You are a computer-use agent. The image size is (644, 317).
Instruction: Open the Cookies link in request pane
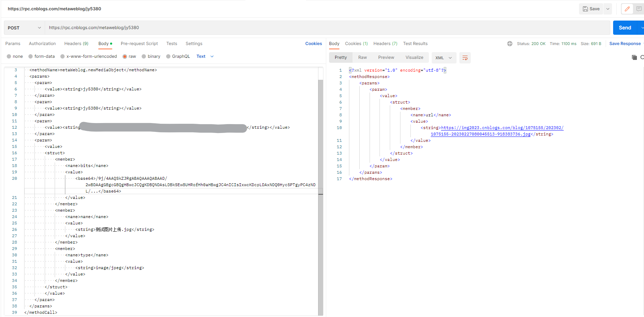click(313, 44)
